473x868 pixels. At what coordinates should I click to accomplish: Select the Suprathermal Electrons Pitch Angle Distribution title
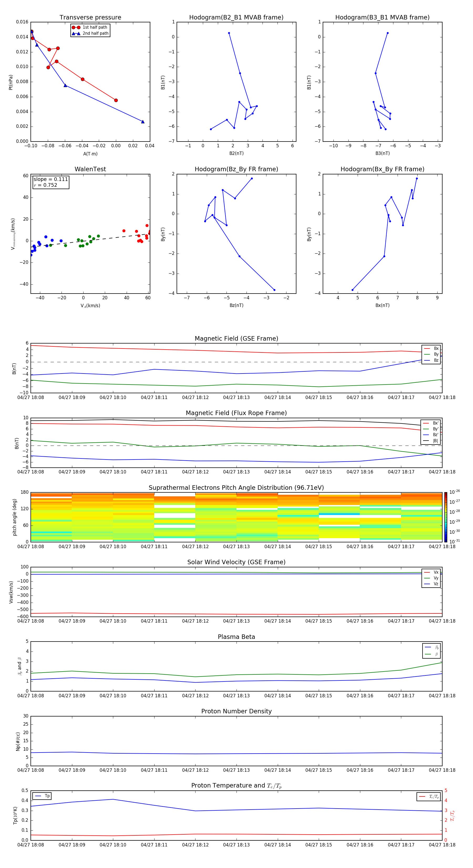[x=236, y=488]
